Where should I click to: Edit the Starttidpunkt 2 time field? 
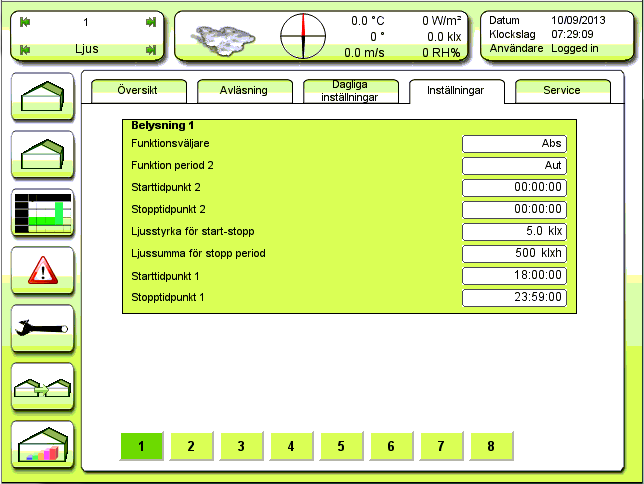coord(514,188)
